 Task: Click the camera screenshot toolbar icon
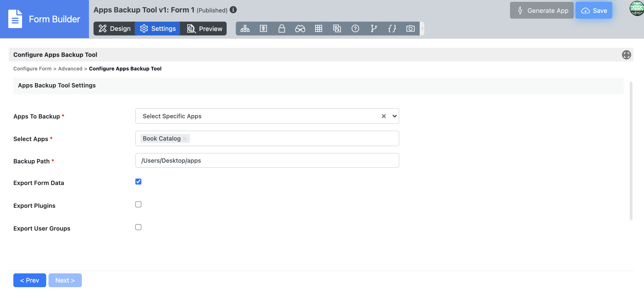[x=410, y=29]
